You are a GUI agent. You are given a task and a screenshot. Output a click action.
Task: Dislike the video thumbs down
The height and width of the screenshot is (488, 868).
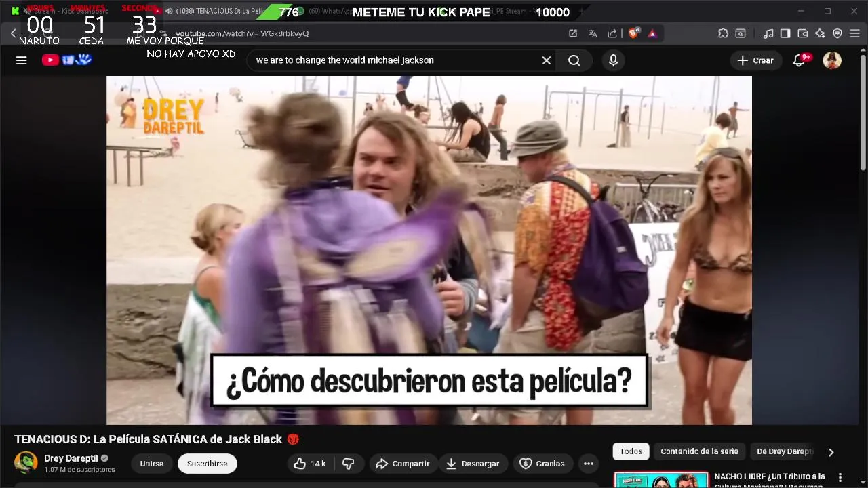349,464
